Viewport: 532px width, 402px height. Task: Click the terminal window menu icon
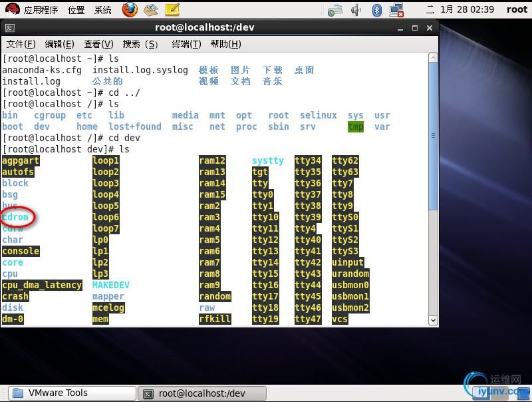(x=10, y=28)
